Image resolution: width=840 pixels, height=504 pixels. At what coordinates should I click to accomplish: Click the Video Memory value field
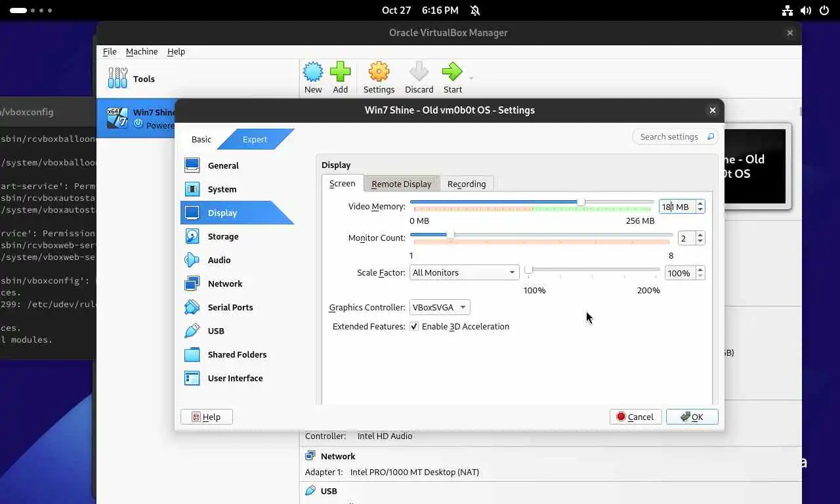tap(677, 207)
